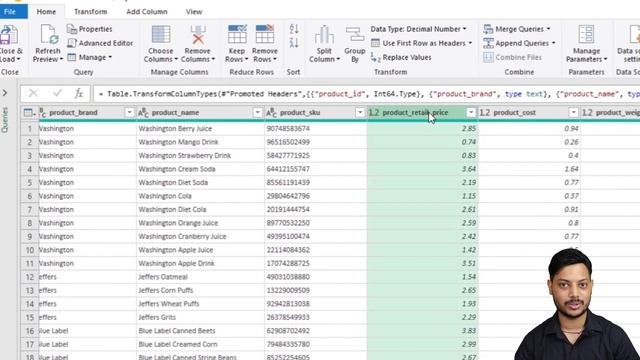
Task: Sort ascending using the A-Z icon
Action: click(x=294, y=29)
